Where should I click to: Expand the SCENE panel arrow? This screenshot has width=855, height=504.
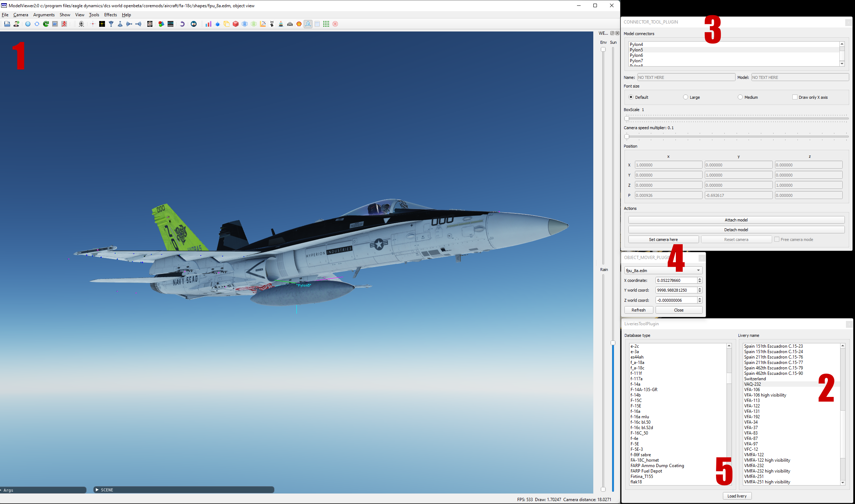click(97, 490)
